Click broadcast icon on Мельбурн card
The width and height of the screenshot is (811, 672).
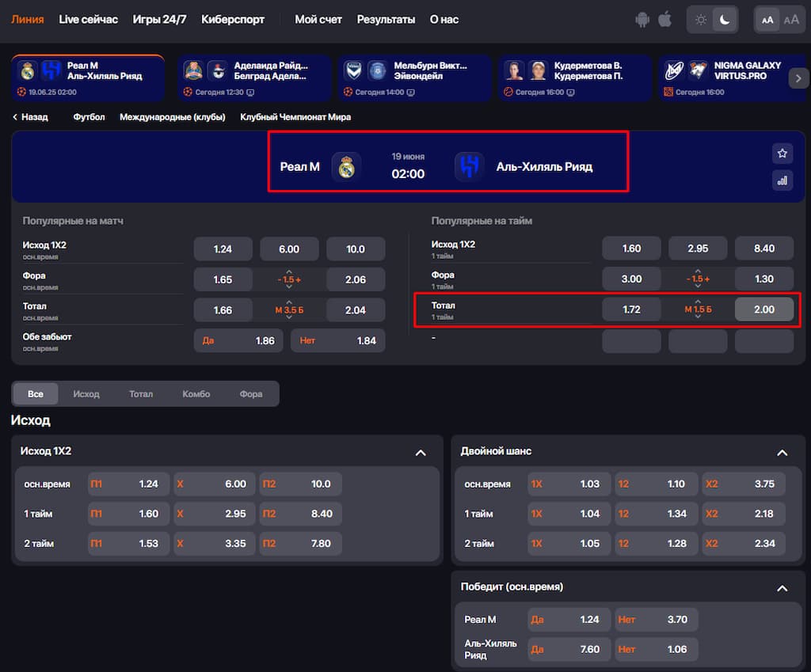(411, 93)
